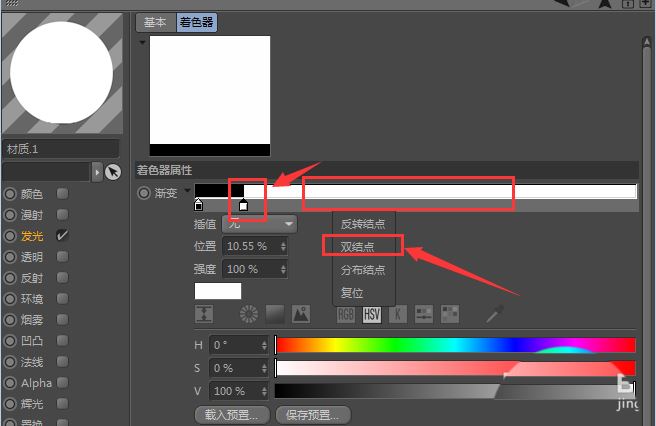Screen dimensions: 656x426
Task: Enable the Kelvin (K) color mode
Action: 397,314
